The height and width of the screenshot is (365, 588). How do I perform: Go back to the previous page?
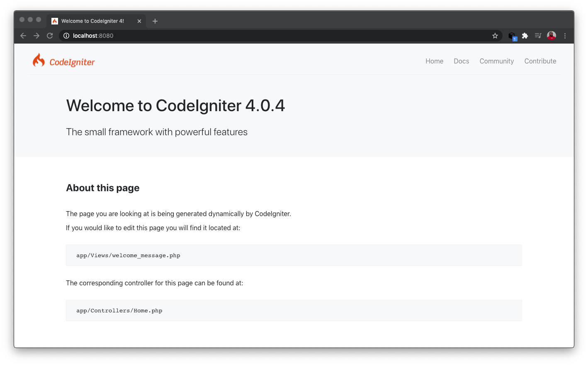(23, 36)
